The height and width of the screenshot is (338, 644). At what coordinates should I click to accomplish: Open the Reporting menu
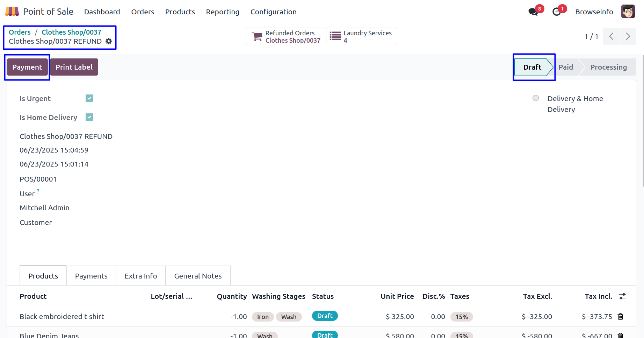223,12
